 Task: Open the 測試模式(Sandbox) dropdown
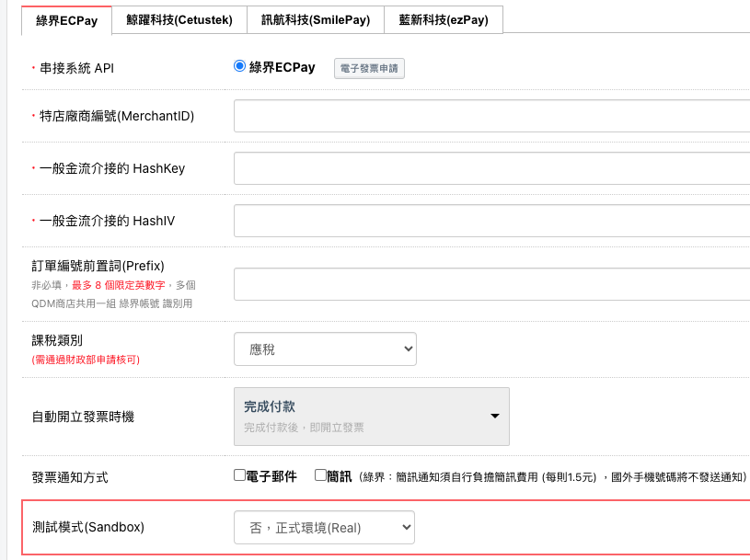click(324, 528)
